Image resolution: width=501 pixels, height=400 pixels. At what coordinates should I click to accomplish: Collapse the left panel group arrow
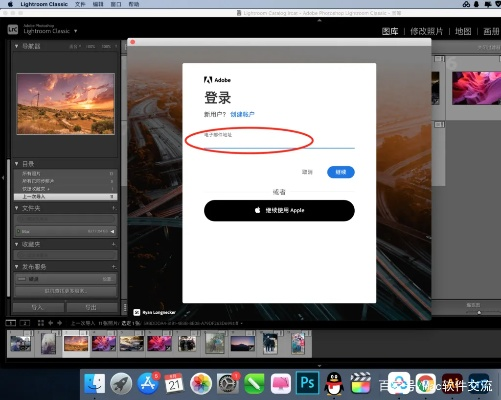(x=3, y=178)
